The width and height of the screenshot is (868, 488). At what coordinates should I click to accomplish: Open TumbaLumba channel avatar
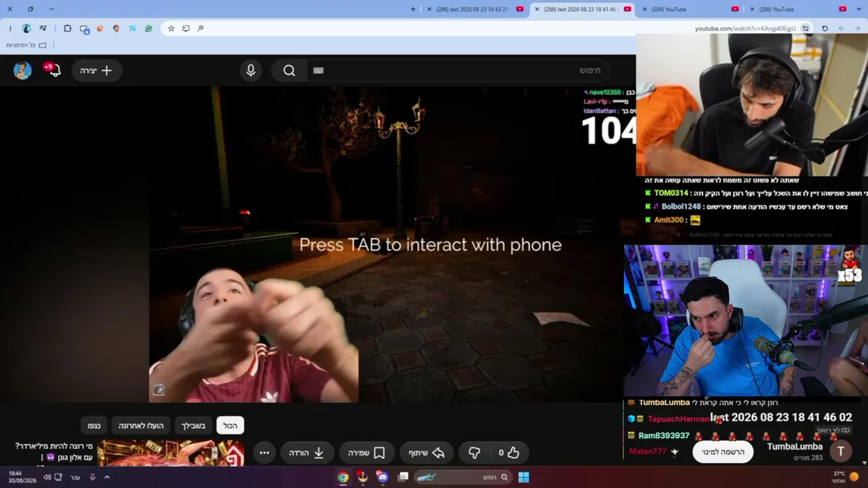point(841,451)
